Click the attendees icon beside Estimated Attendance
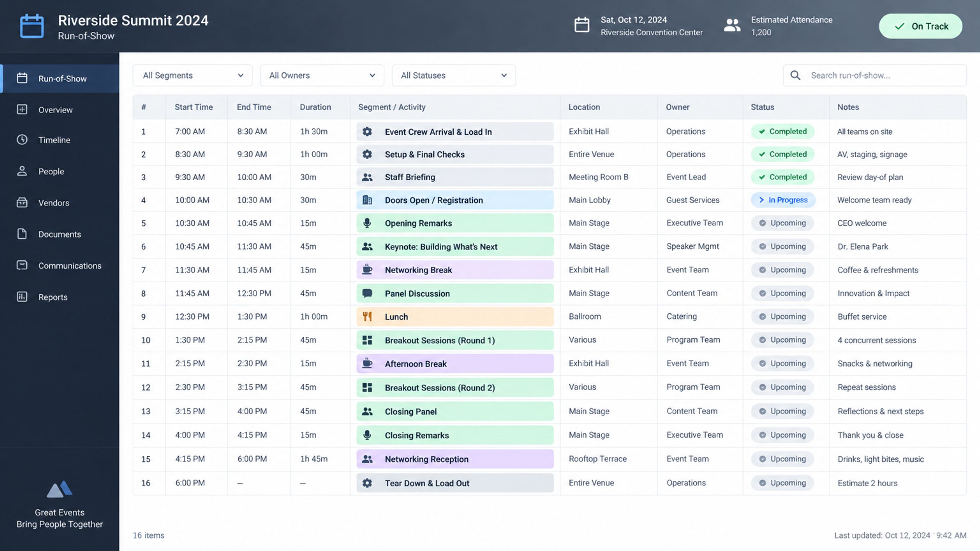 pyautogui.click(x=732, y=26)
